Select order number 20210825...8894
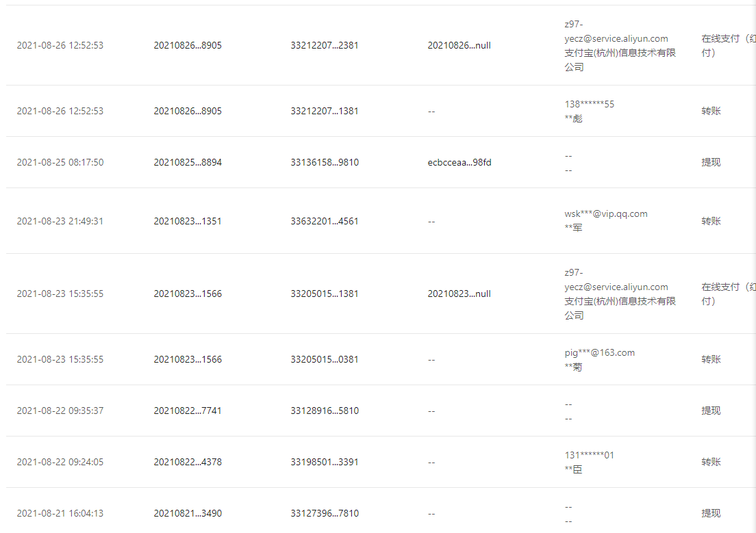The height and width of the screenshot is (533, 756). [x=188, y=162]
